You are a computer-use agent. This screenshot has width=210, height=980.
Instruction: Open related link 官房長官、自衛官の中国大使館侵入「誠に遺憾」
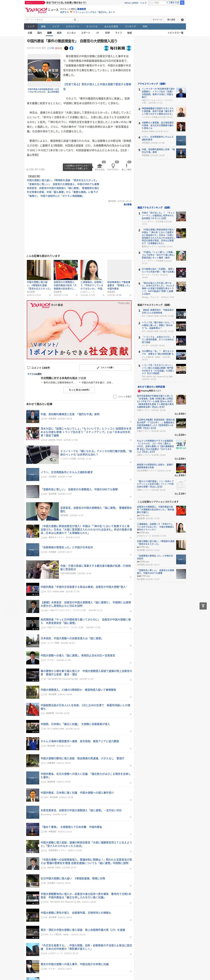pos(63,188)
